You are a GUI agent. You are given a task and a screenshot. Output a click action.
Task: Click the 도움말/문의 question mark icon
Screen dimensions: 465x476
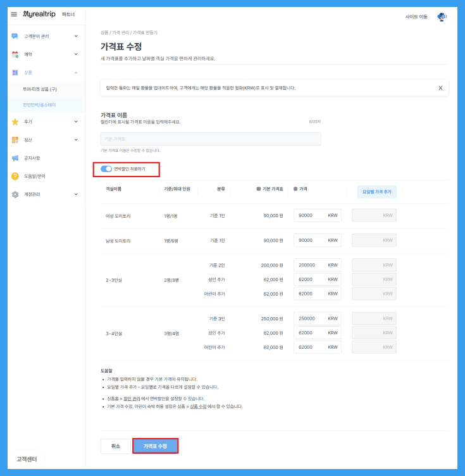click(15, 176)
